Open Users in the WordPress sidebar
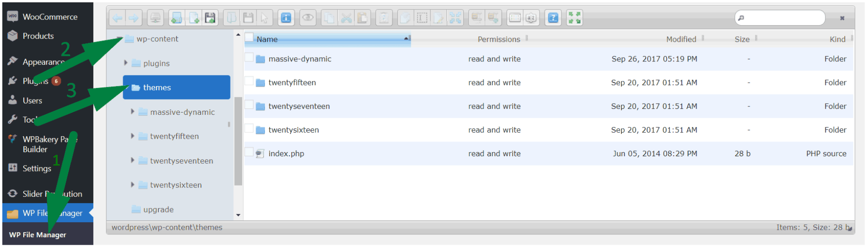The height and width of the screenshot is (246, 868). 32,100
